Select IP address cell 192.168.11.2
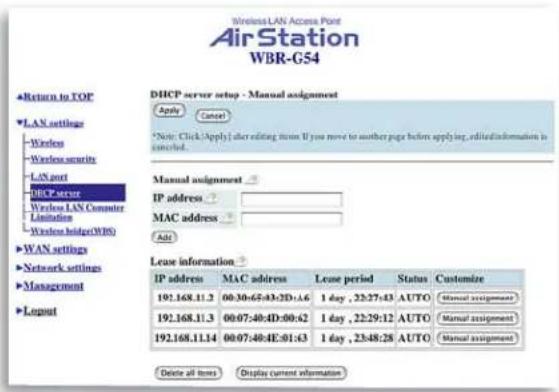 185,298
